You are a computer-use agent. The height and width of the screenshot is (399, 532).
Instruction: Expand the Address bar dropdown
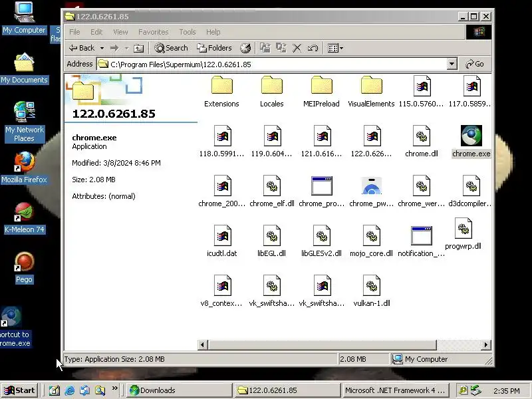(x=452, y=64)
